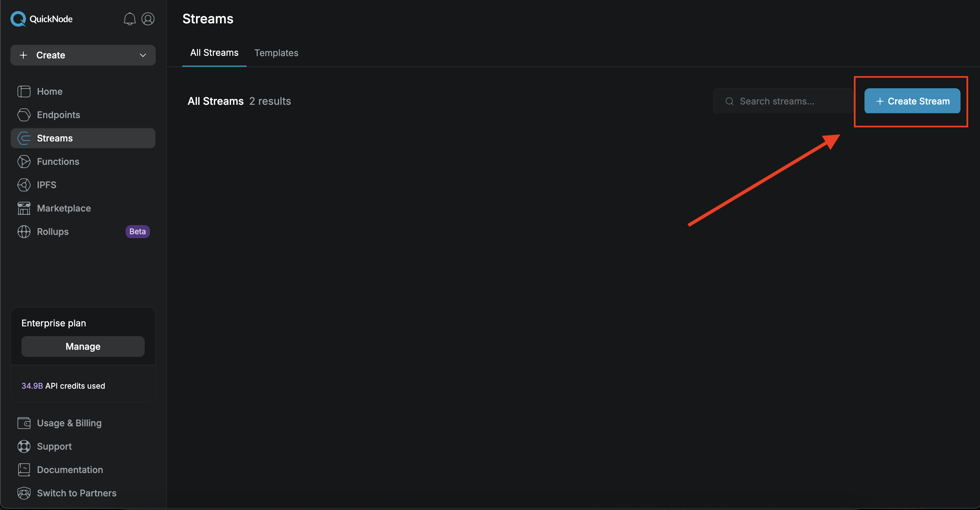Open the Create menu chevron
Screen dimensions: 980x510
point(143,55)
